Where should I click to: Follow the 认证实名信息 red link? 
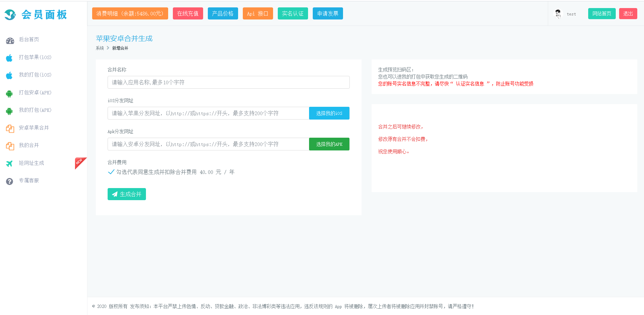click(470, 84)
